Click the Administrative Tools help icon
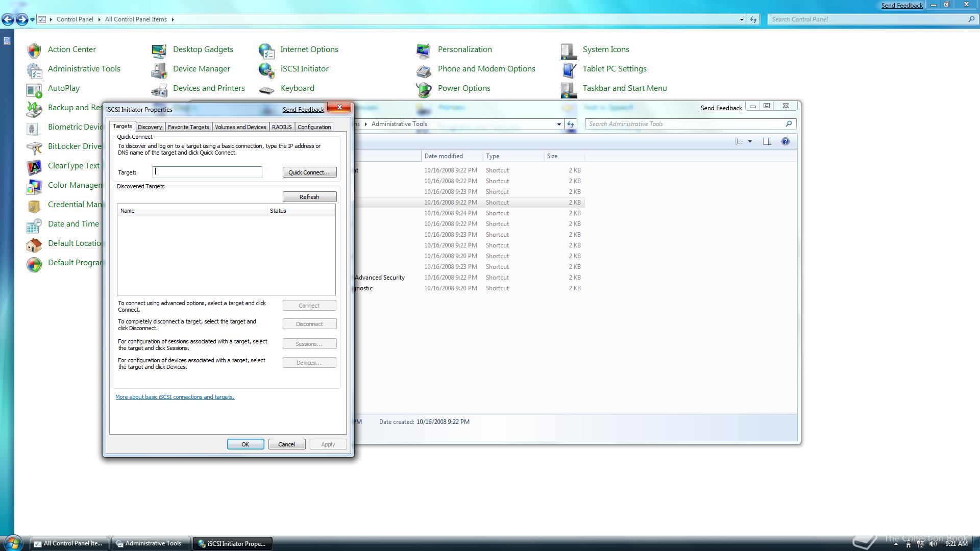This screenshot has height=551, width=980. tap(785, 141)
